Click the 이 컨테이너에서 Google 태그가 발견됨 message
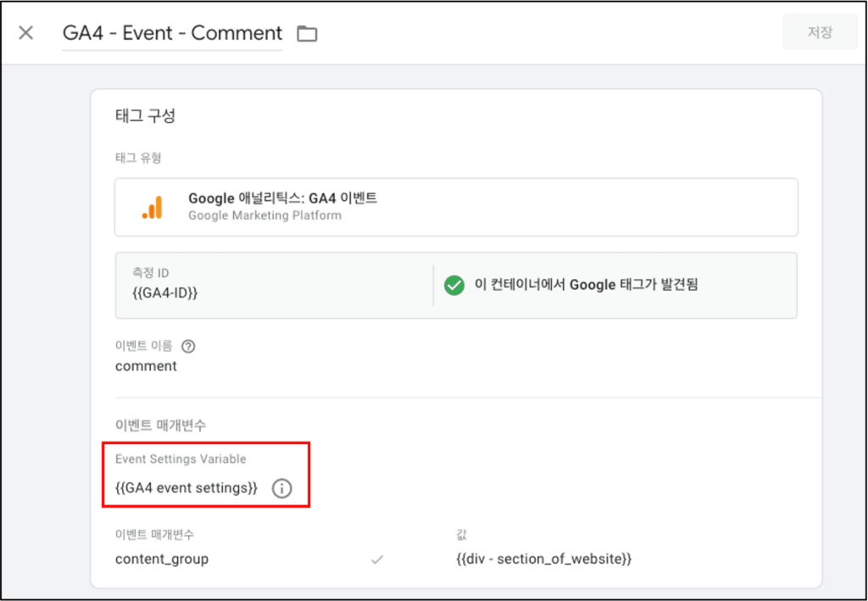868x601 pixels. pyautogui.click(x=587, y=285)
